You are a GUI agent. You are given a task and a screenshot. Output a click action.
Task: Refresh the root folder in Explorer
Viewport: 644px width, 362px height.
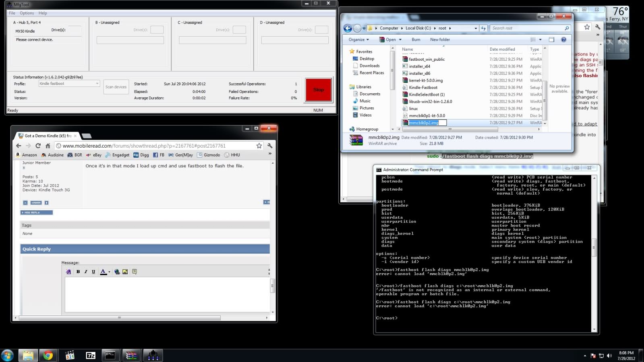483,28
